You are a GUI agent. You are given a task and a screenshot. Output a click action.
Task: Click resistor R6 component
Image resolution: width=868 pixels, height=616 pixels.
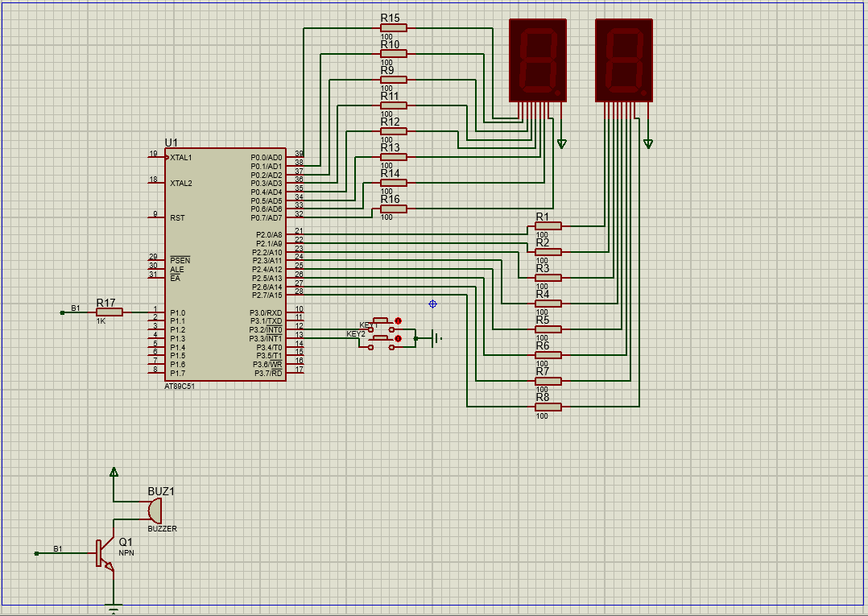tap(548, 355)
